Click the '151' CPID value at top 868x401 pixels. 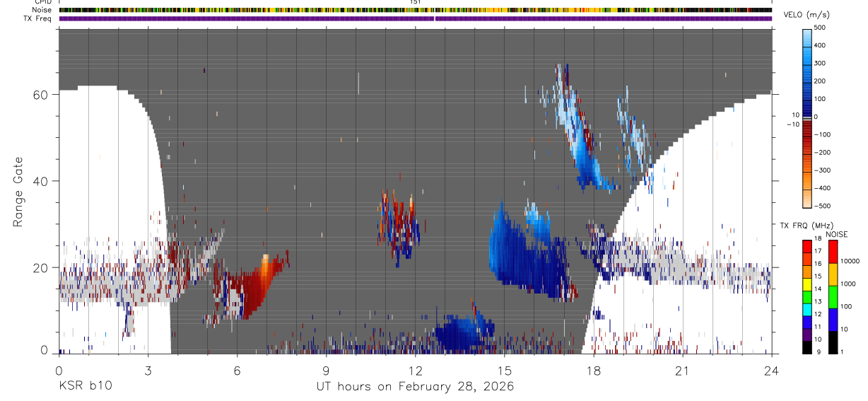[416, 2]
